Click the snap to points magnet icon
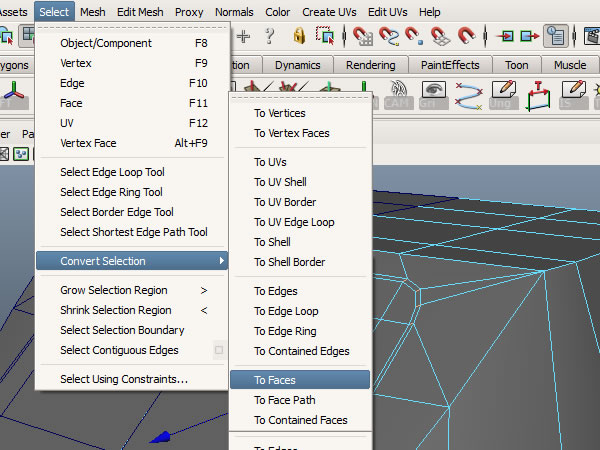The width and height of the screenshot is (600, 450). 414,35
